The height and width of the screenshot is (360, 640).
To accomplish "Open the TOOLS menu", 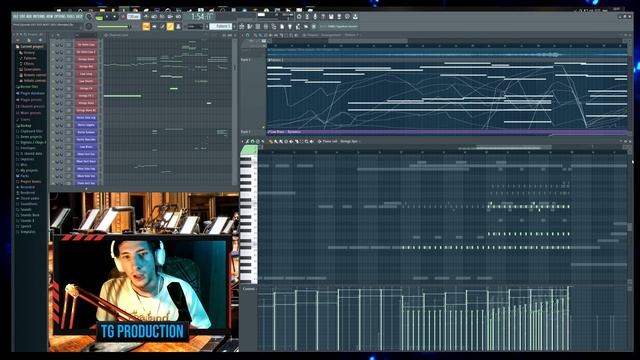I will 70,16.
